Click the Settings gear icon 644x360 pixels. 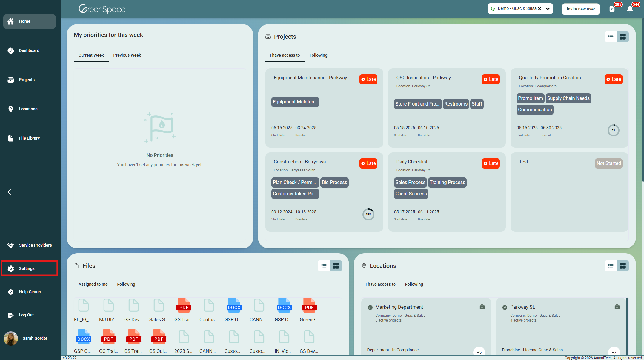[11, 268]
